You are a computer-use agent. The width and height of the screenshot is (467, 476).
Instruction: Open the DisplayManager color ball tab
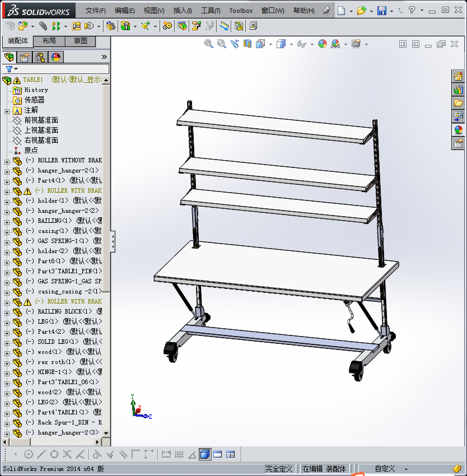pos(56,57)
